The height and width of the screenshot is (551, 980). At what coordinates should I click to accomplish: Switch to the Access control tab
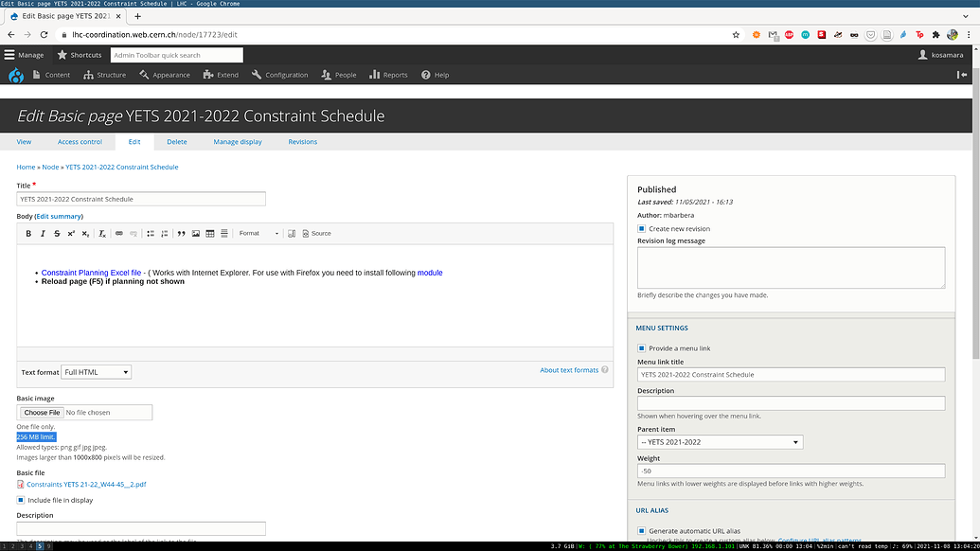[80, 142]
